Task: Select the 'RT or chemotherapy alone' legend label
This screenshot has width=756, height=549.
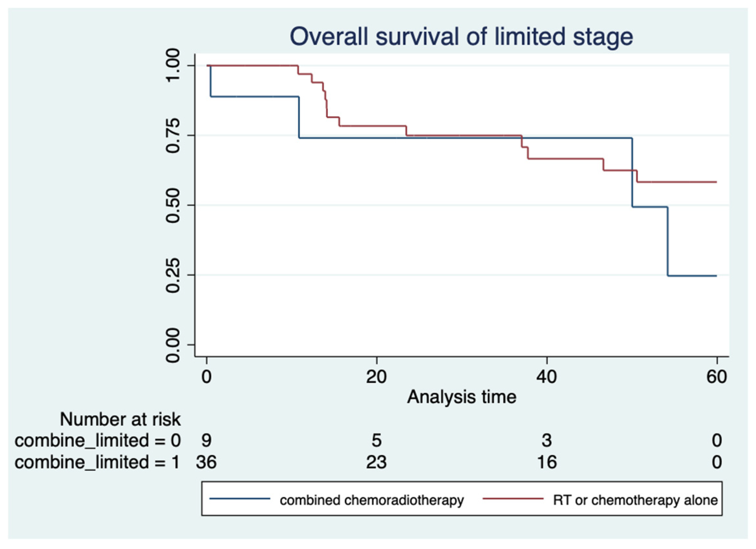Action: pyautogui.click(x=635, y=500)
